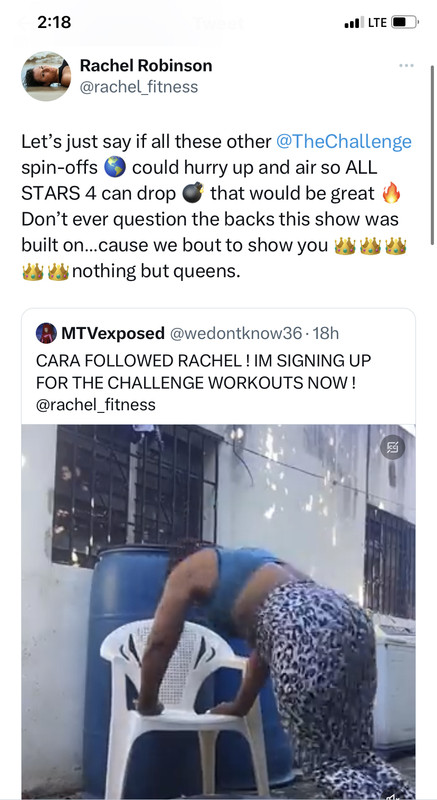This screenshot has height=800, width=437.
Task: Play the quoted tweet's video thumbnail
Action: (x=218, y=610)
